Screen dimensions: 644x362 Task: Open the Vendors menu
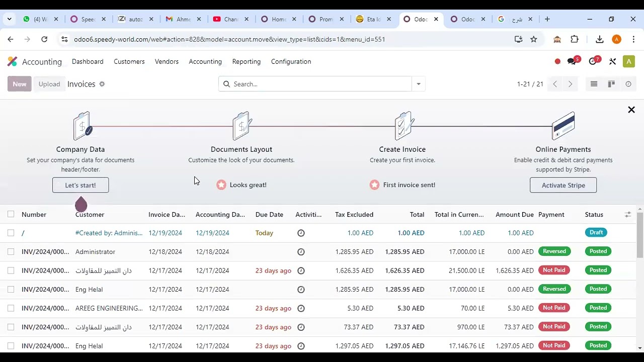(x=167, y=61)
